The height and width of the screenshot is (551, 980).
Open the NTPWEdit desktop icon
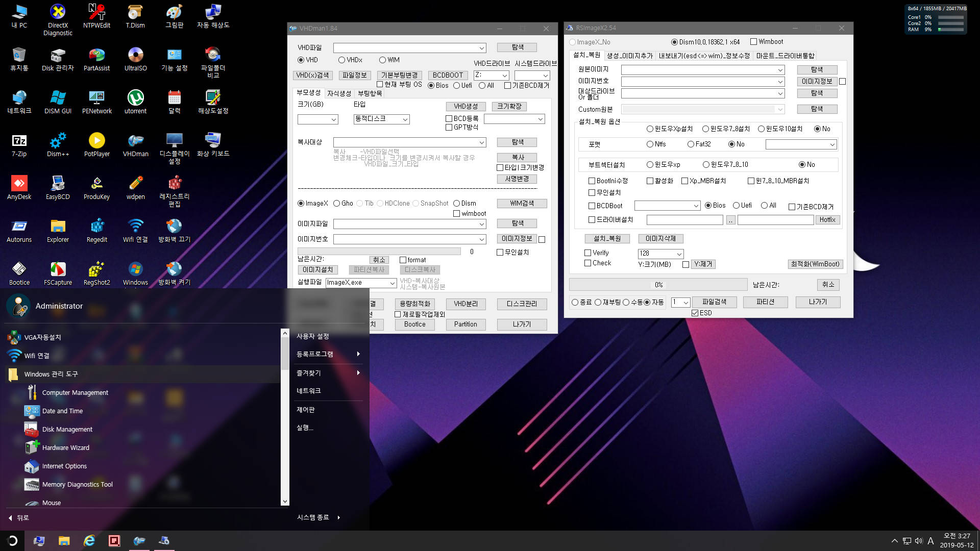pos(96,16)
